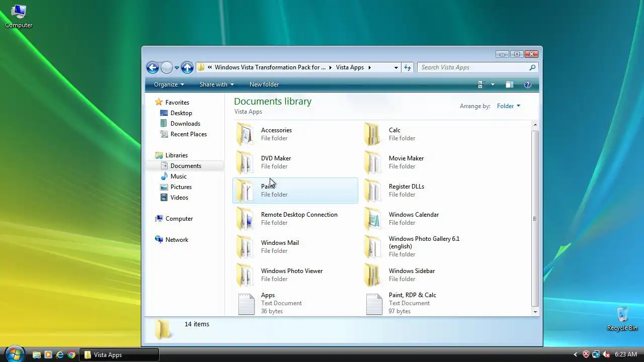Click the 6:23 AM clock
The image size is (644, 362).
point(626,355)
